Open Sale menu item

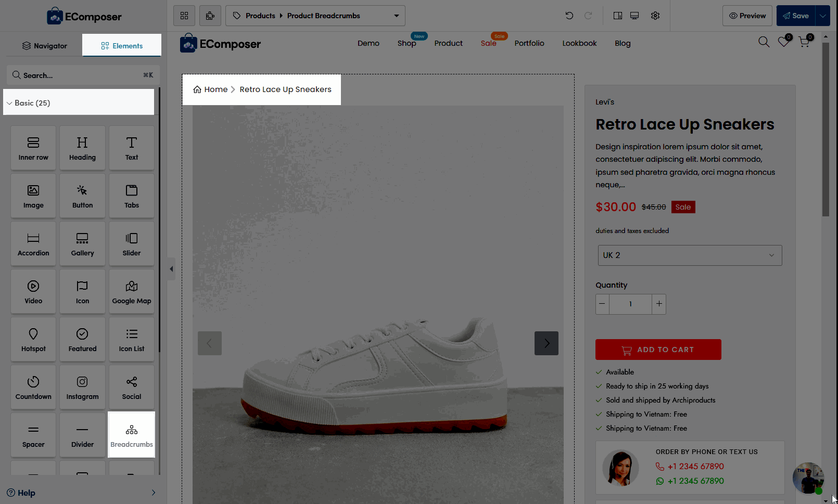pos(488,43)
